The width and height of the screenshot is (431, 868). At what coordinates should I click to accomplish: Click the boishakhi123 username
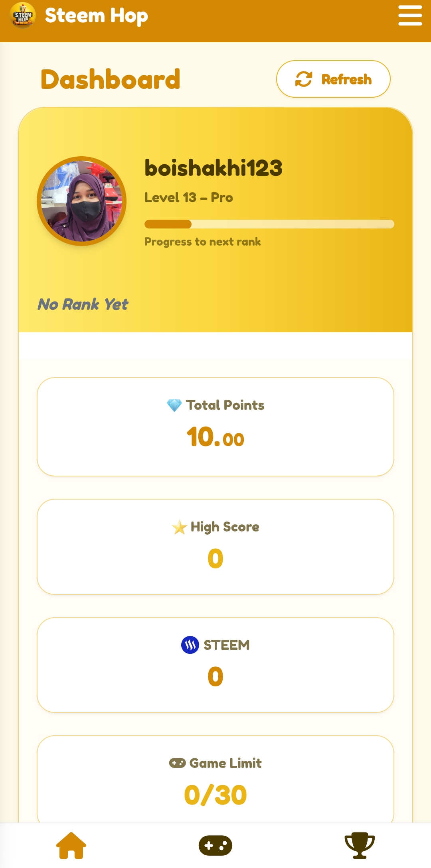pos(214,168)
